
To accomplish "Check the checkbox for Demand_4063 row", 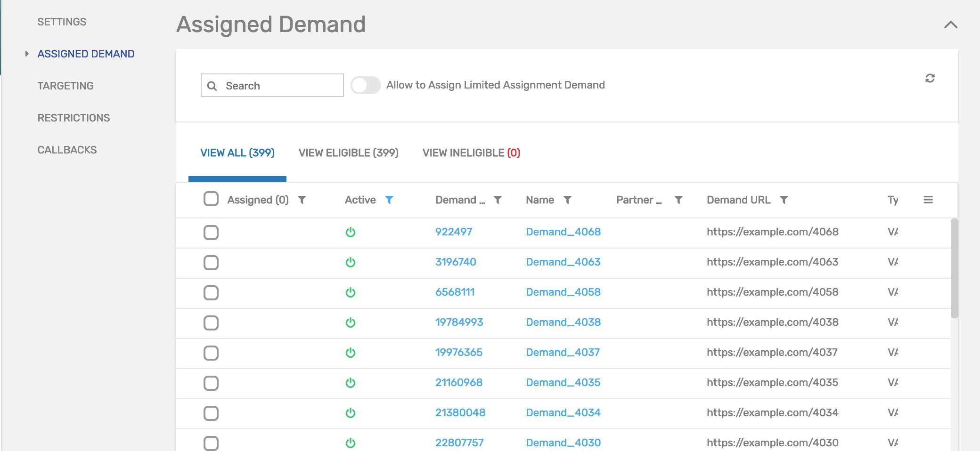I will tap(211, 263).
